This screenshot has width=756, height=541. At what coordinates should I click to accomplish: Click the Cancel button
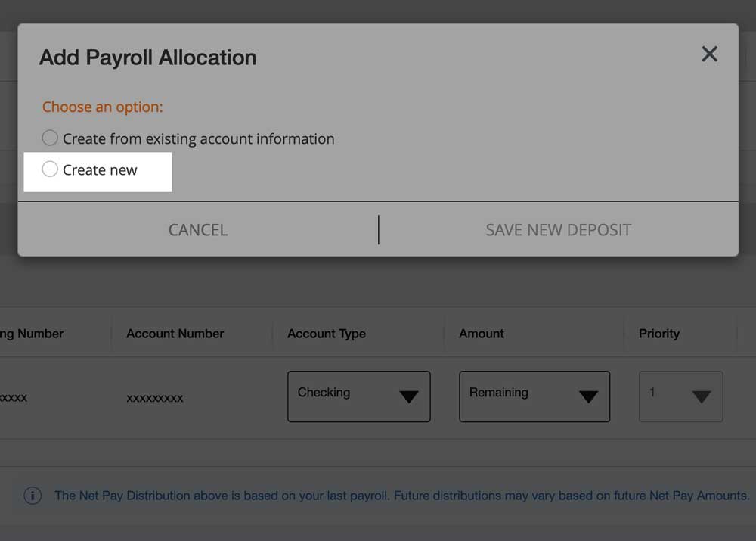tap(197, 230)
